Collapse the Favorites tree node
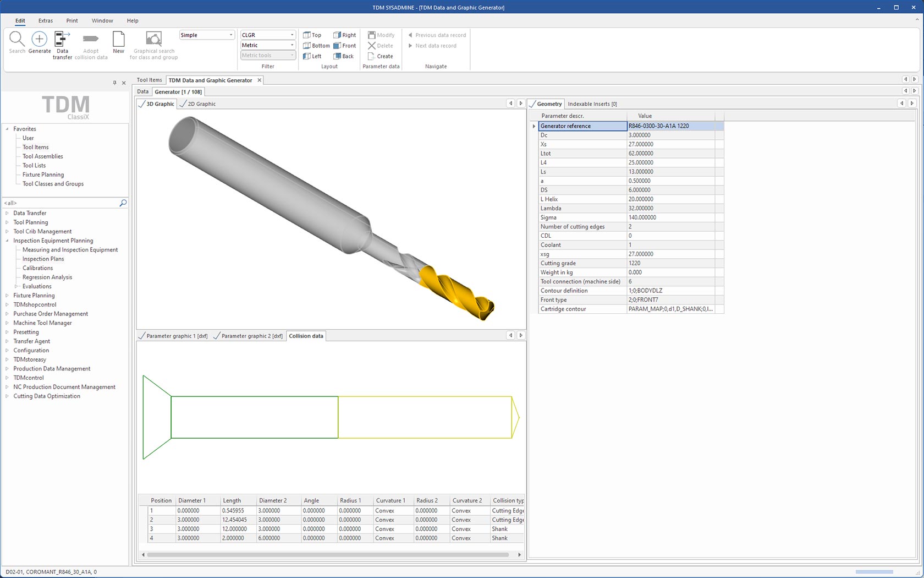Image resolution: width=924 pixels, height=578 pixels. tap(7, 129)
